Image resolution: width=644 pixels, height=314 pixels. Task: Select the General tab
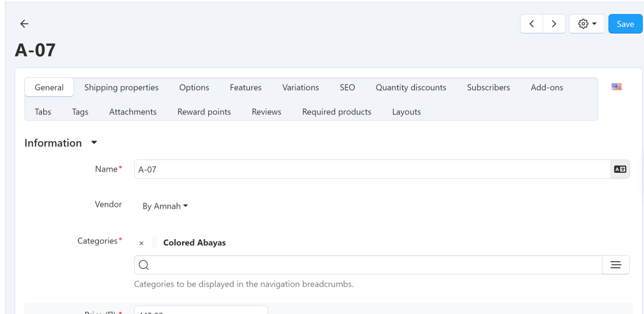(x=49, y=88)
